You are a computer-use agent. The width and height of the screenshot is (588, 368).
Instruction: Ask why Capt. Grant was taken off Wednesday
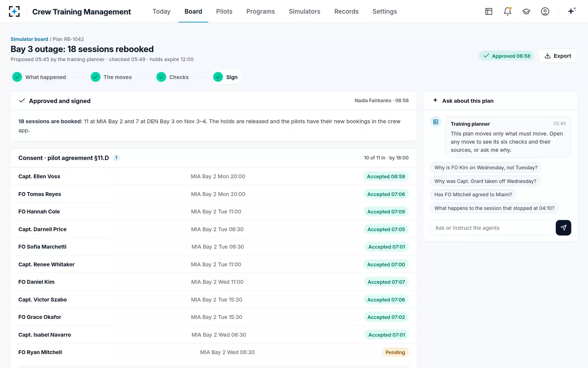(x=486, y=181)
